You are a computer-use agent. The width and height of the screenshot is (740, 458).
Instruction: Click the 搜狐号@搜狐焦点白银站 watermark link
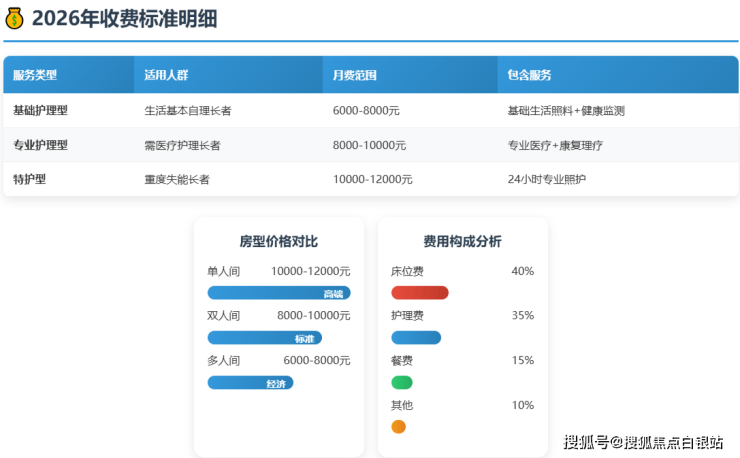tap(642, 442)
